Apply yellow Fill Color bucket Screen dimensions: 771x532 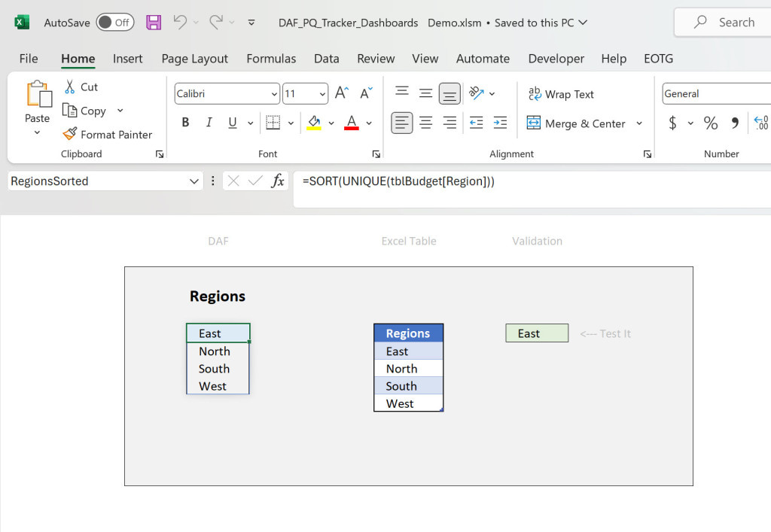314,123
